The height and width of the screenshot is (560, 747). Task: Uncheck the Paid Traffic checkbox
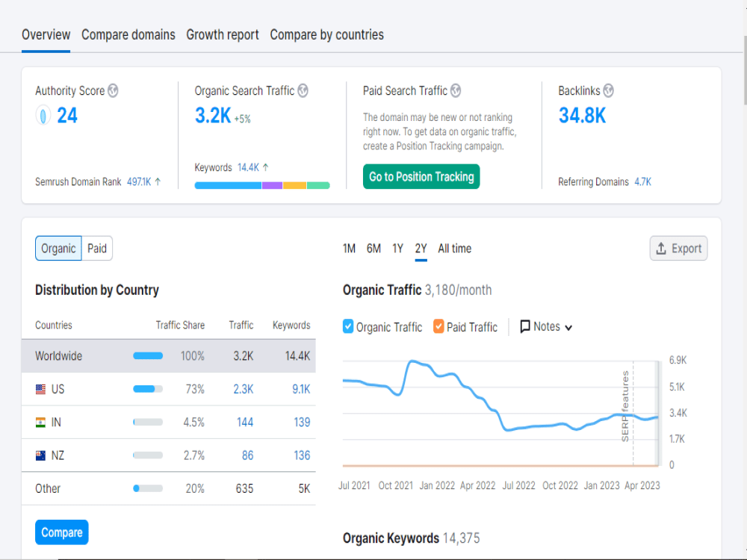pos(438,327)
